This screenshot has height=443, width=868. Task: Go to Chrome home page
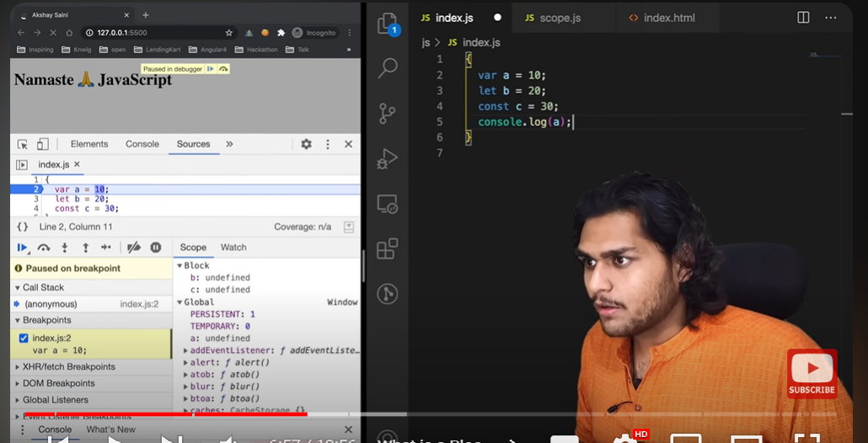click(x=69, y=33)
